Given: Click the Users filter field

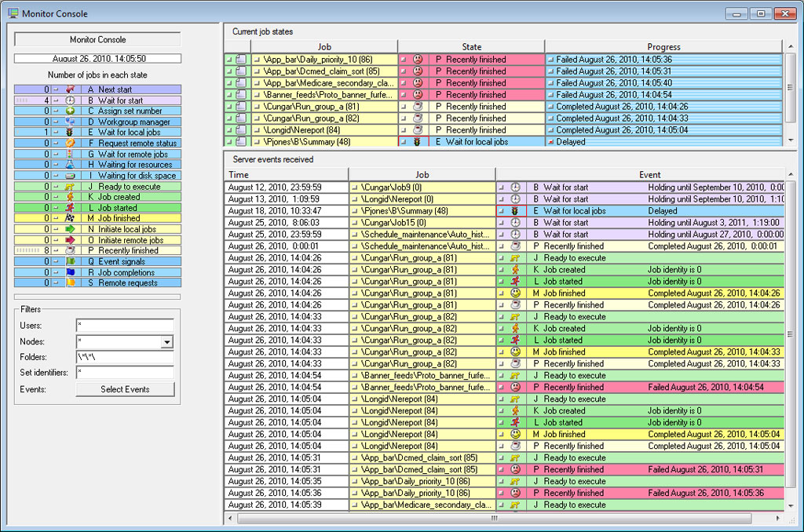Looking at the screenshot, I should pyautogui.click(x=125, y=326).
